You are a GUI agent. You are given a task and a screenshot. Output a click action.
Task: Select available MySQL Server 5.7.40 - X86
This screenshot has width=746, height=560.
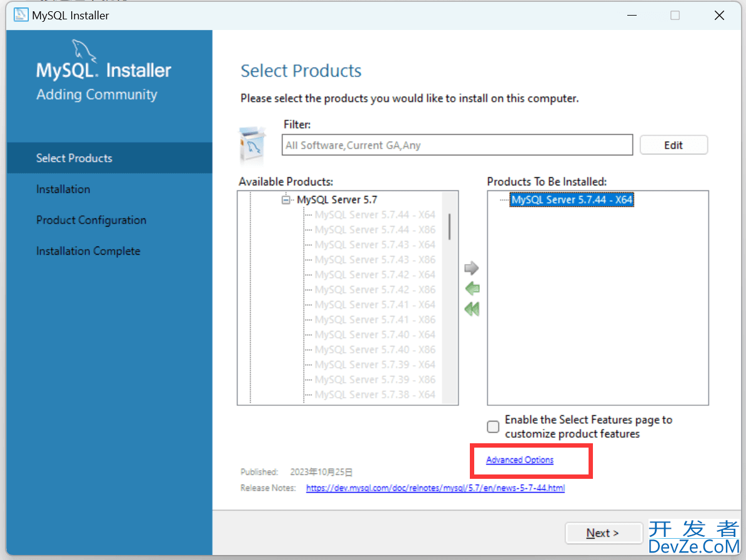click(x=375, y=350)
